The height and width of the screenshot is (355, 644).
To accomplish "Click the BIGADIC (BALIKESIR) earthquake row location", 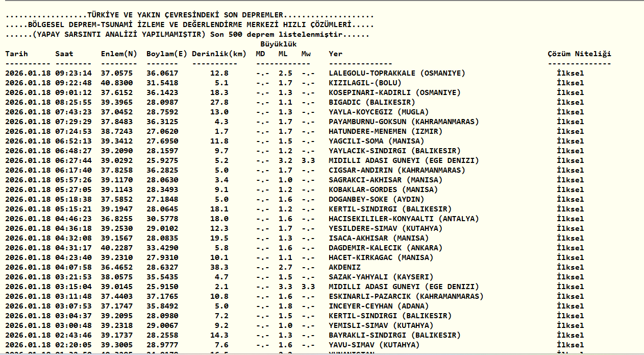I will pos(372,102).
